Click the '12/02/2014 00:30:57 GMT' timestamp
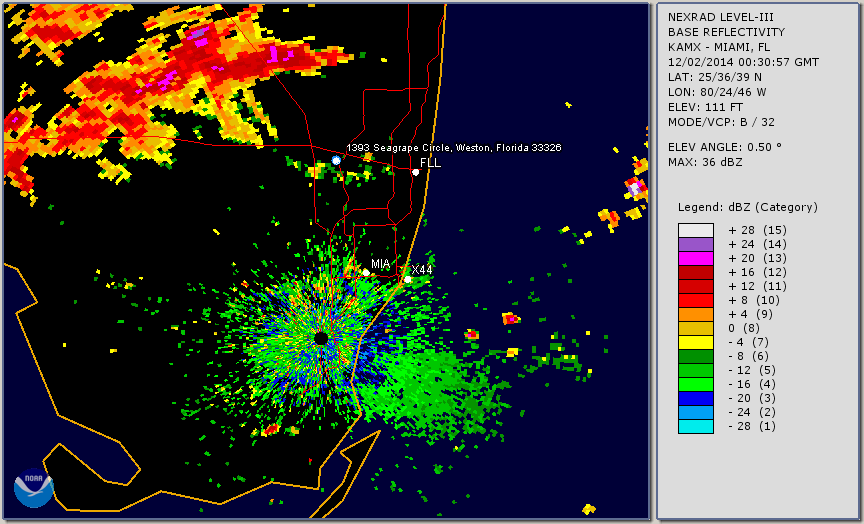864x524 pixels. click(743, 62)
